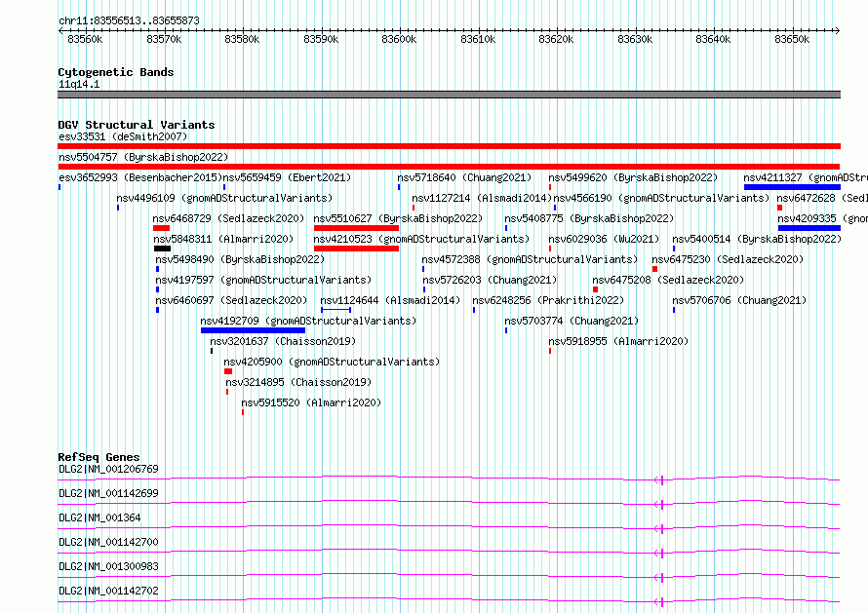Open variant nsv6472628 label
Image resolution: width=868 pixels, height=613 pixels.
[x=822, y=198]
